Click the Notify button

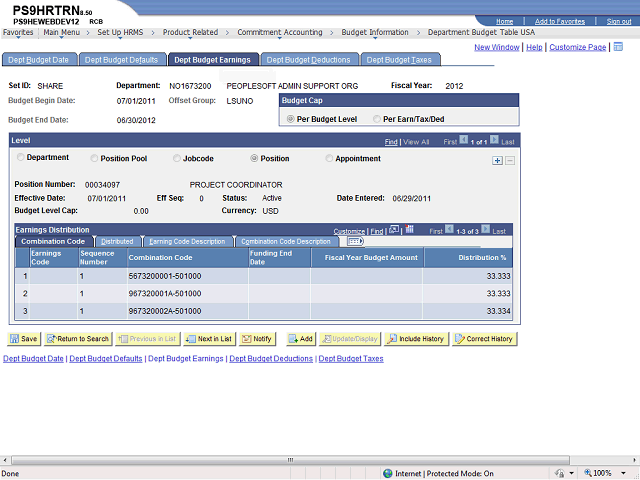click(258, 339)
